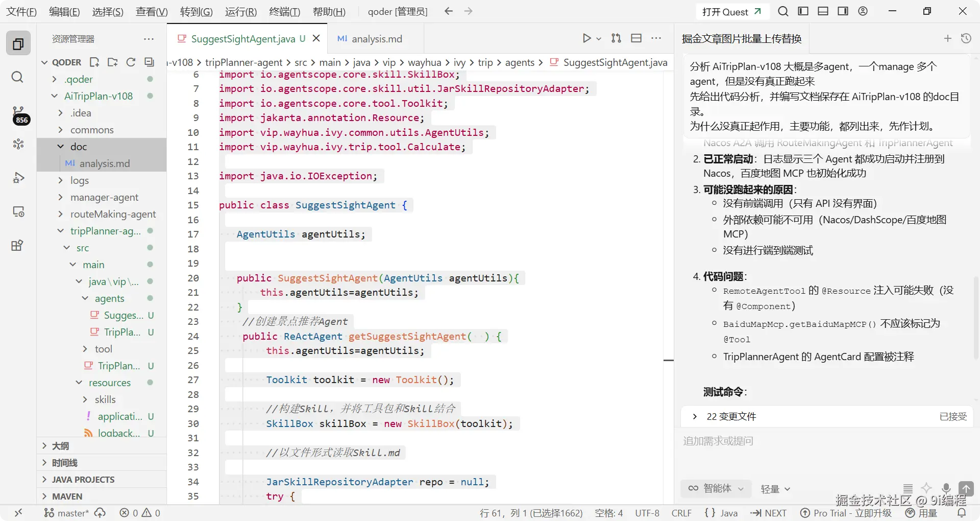Toggle primary sidebar visibility

click(803, 11)
